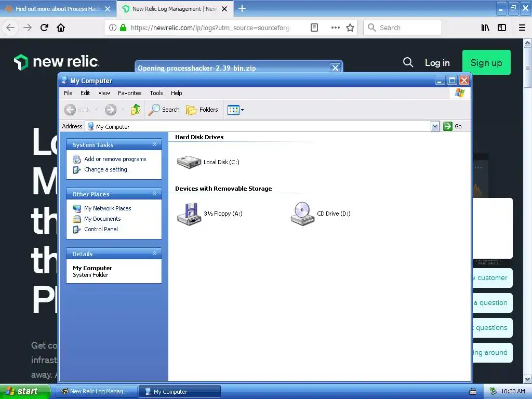Bookmark this page with star icon

pyautogui.click(x=350, y=28)
